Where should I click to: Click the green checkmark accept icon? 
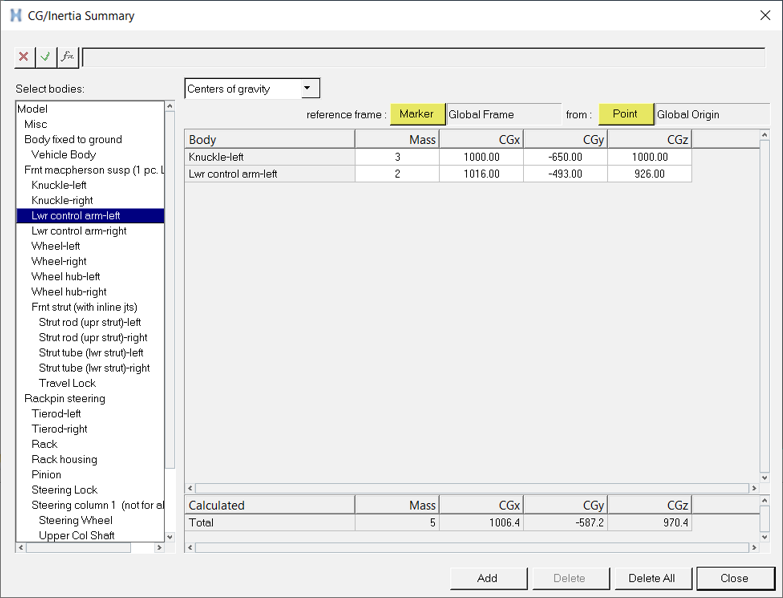tap(45, 57)
